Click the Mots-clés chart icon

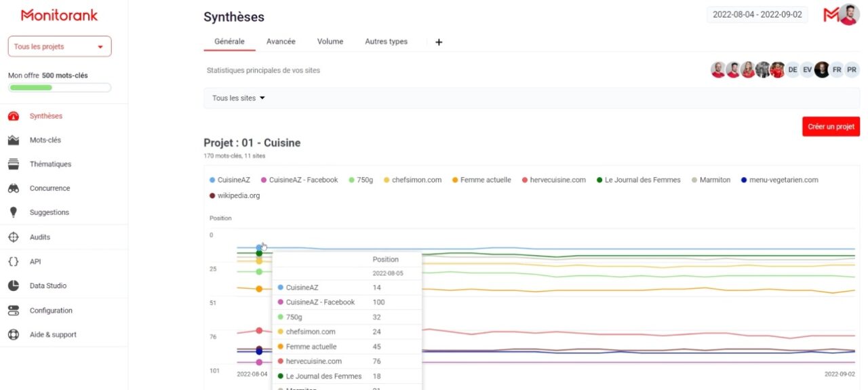(x=14, y=140)
